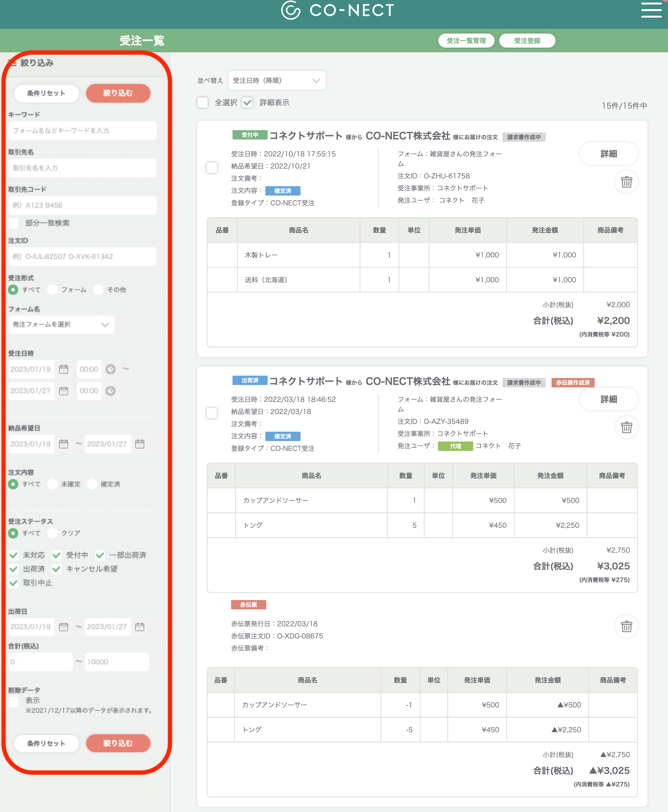The width and height of the screenshot is (668, 812).
Task: Focus the 合計(税込) maximum 10000 field
Action: pyautogui.click(x=117, y=662)
